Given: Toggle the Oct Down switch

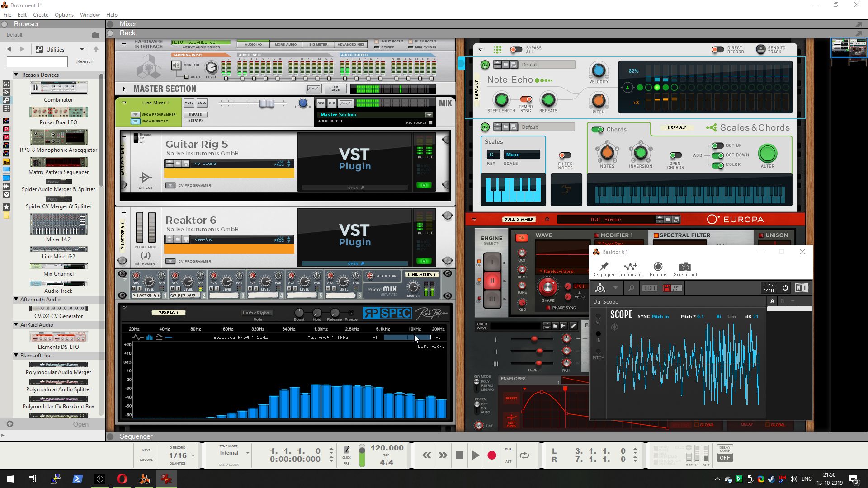Looking at the screenshot, I should pos(717,155).
